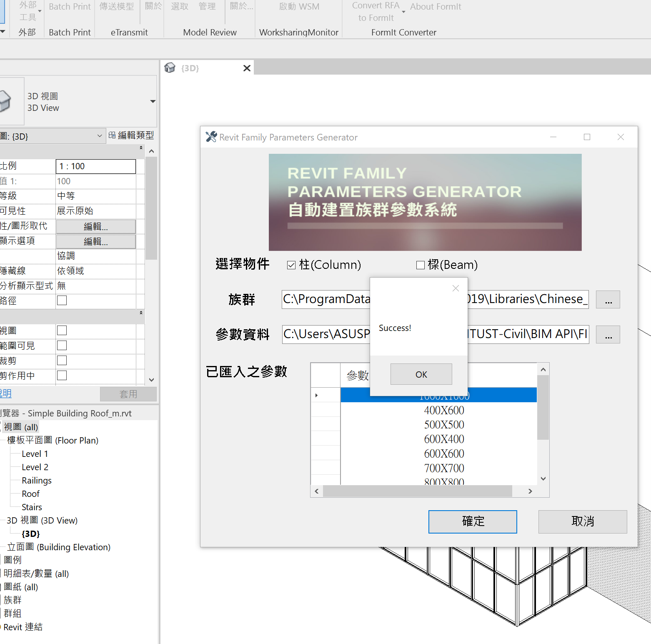Click the 3D view house icon on tab
Screen dimensions: 651x644
[170, 68]
